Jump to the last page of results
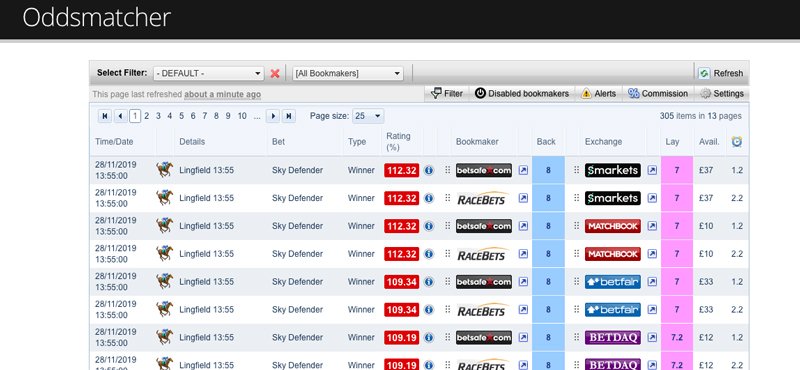 click(x=289, y=116)
